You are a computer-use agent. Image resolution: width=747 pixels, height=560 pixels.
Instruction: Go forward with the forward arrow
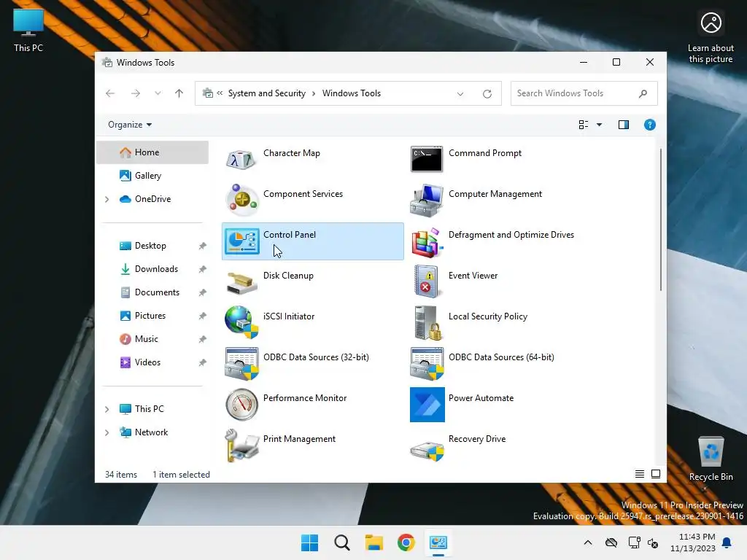(x=136, y=93)
